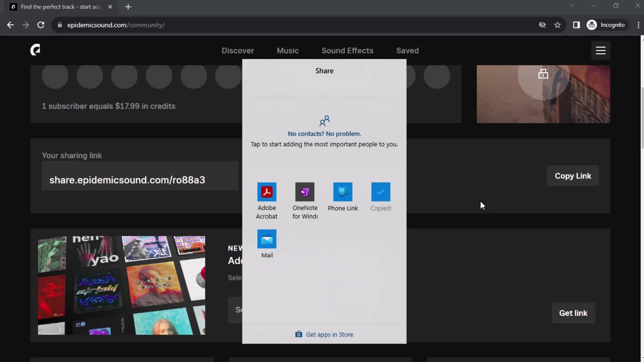
Task: Click the OneNote for Windows share icon
Action: click(x=304, y=192)
